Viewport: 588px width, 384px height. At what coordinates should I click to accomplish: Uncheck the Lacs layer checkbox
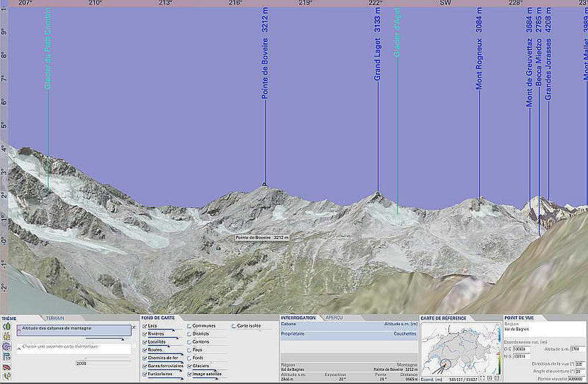(144, 326)
